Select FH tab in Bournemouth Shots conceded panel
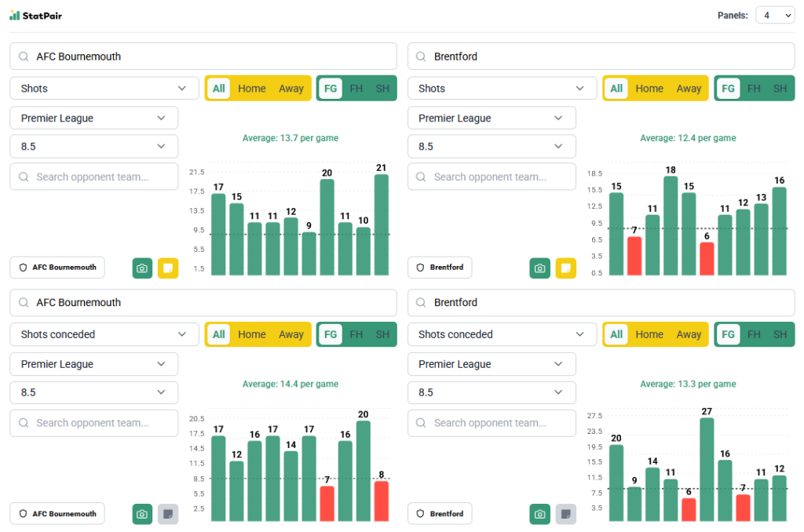804x532 pixels. (356, 334)
